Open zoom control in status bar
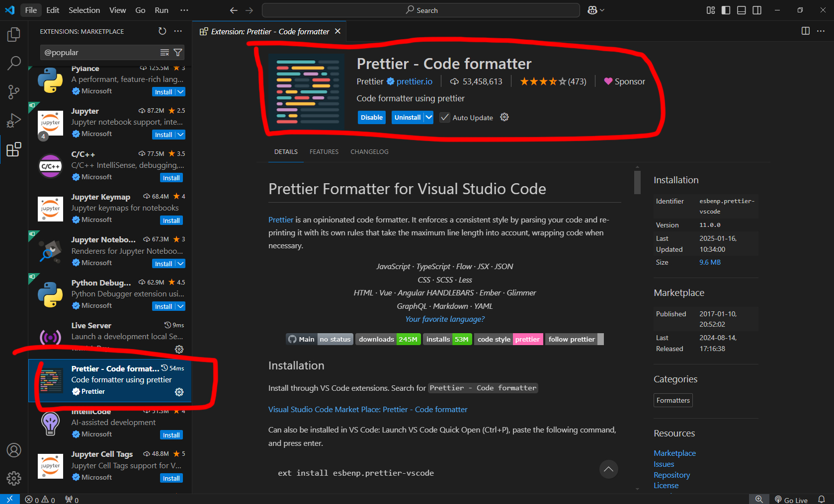This screenshot has width=834, height=504. pyautogui.click(x=759, y=500)
